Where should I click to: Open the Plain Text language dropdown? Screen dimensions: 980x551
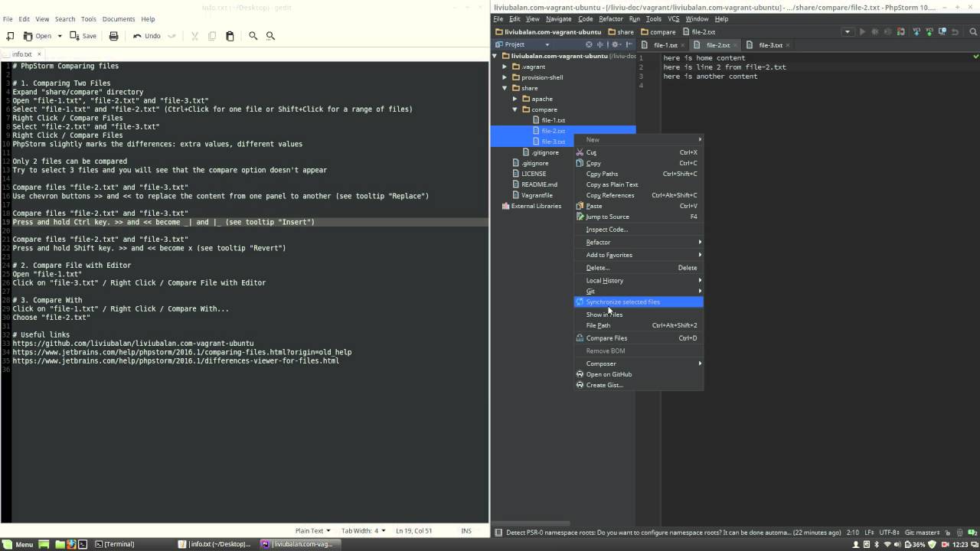[313, 530]
